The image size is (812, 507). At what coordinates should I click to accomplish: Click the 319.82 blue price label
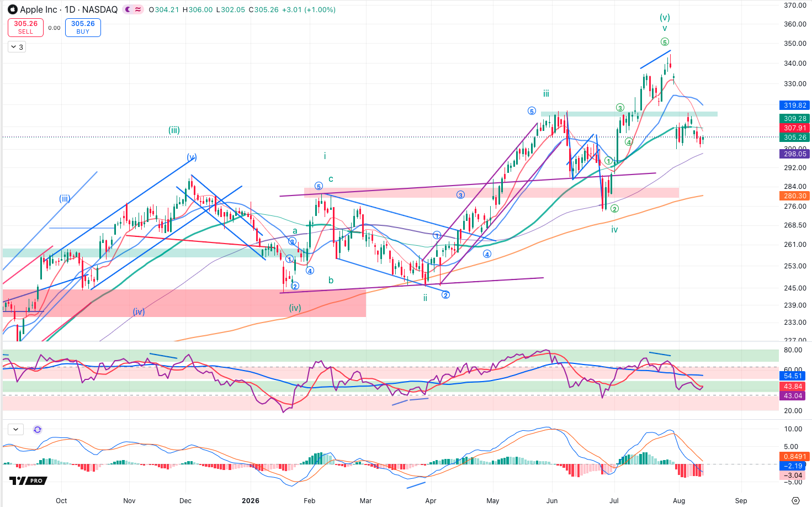pos(795,105)
